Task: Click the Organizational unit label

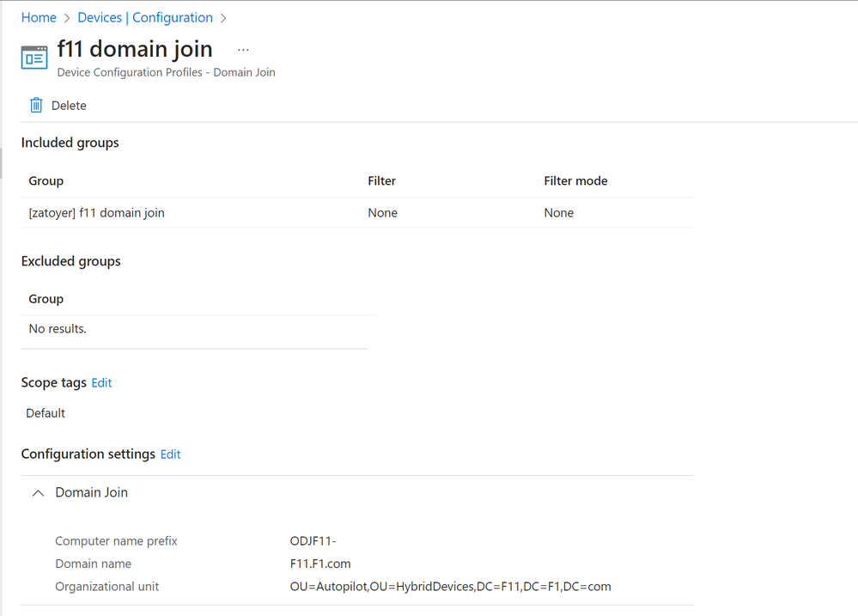Action: pyautogui.click(x=106, y=587)
